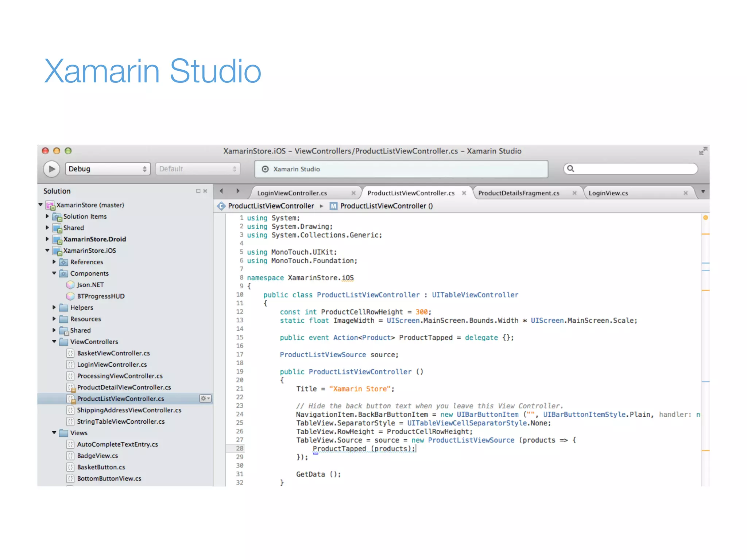Switch to LoginView.cs tab

pyautogui.click(x=608, y=193)
